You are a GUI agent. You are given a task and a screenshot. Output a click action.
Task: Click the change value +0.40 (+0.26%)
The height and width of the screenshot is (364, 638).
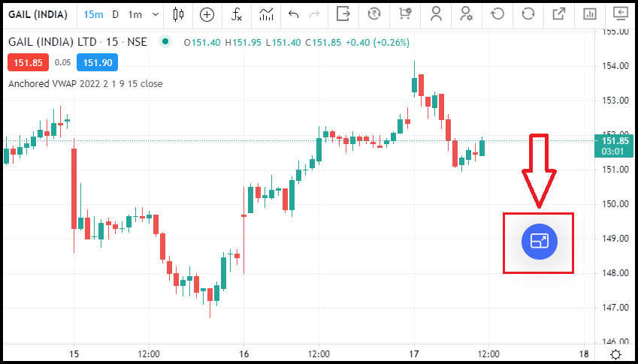pos(377,42)
